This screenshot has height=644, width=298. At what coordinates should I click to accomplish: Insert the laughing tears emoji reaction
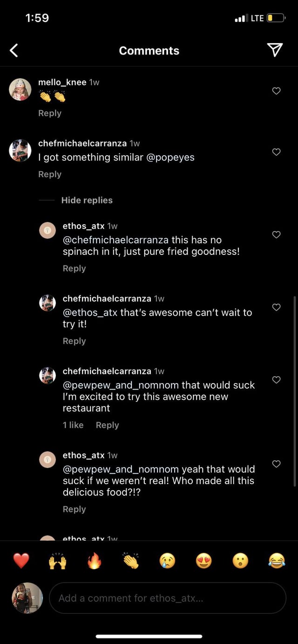(x=277, y=561)
